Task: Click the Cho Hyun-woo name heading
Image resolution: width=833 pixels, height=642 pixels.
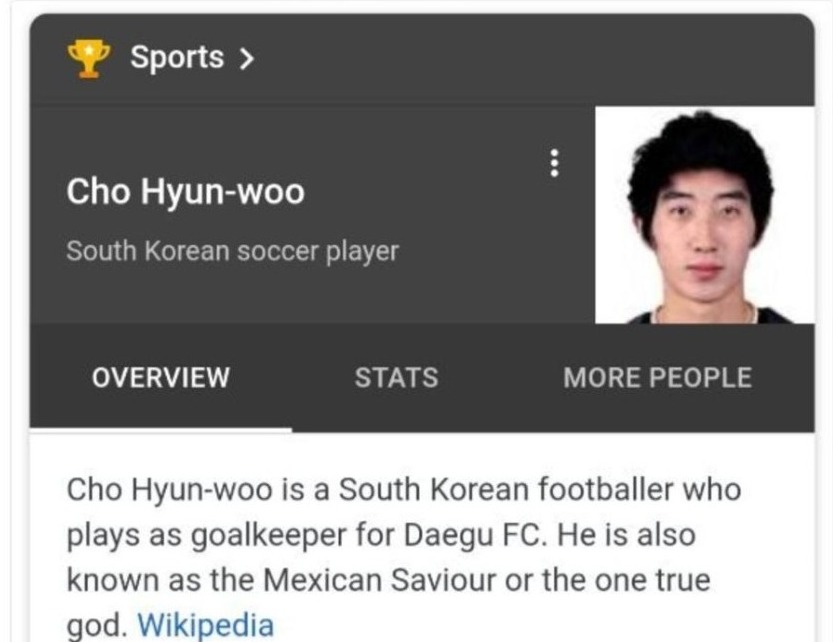Action: [185, 191]
